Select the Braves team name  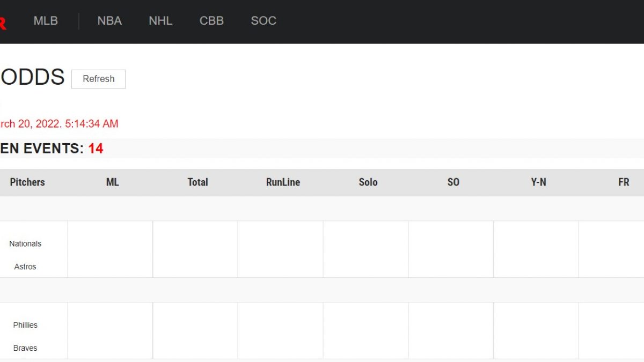(25, 348)
